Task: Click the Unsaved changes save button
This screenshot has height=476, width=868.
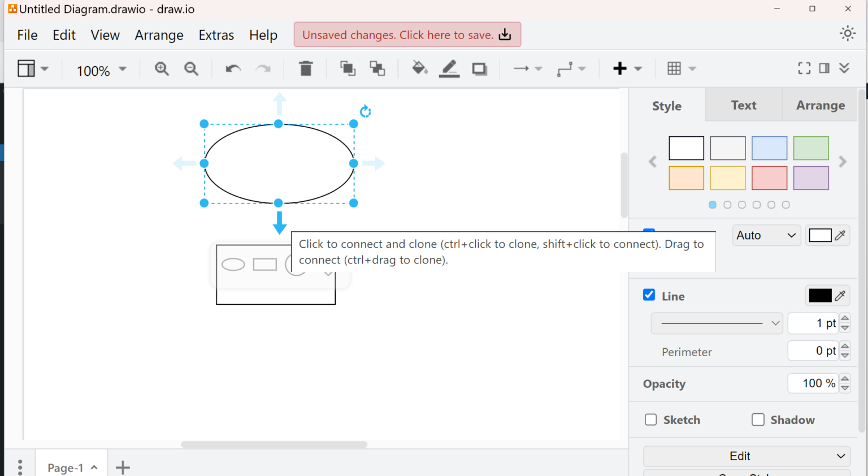Action: [x=406, y=34]
